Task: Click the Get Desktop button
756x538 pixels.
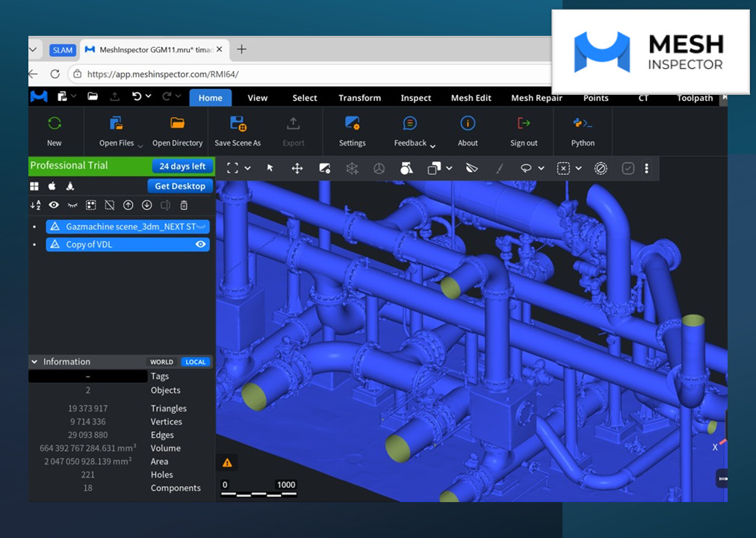Action: (x=179, y=186)
